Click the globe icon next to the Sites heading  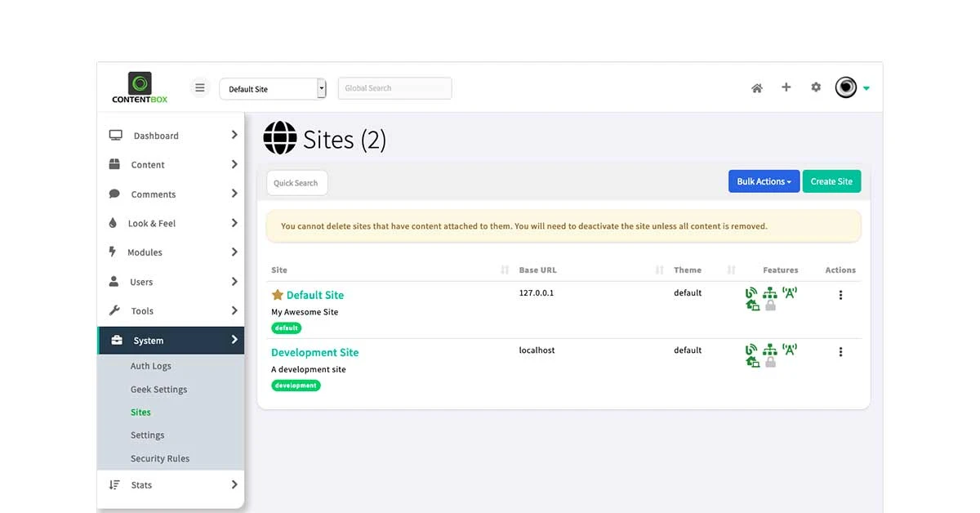click(x=279, y=138)
